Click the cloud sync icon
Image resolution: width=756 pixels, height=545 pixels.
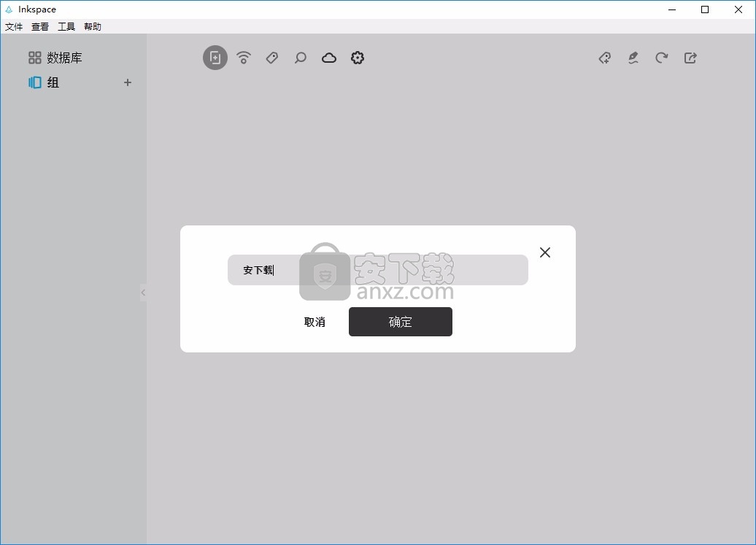(x=329, y=58)
